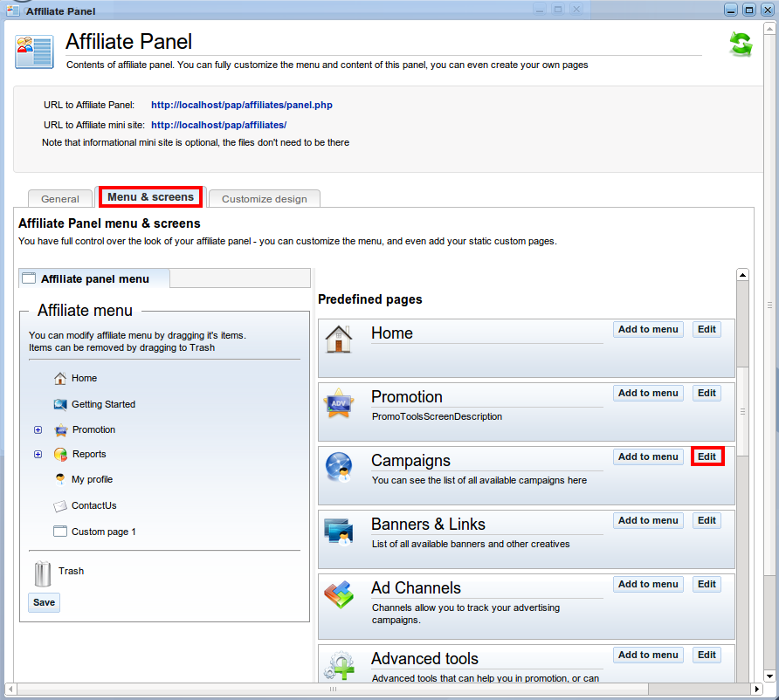Edit the Campaigns predefined page
The image size is (779, 700).
[x=707, y=456]
